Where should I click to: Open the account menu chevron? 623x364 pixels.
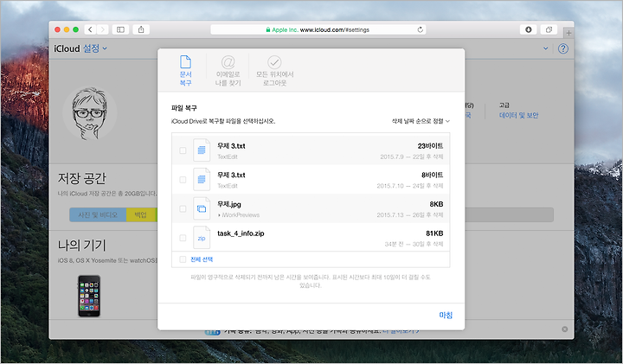tap(545, 48)
